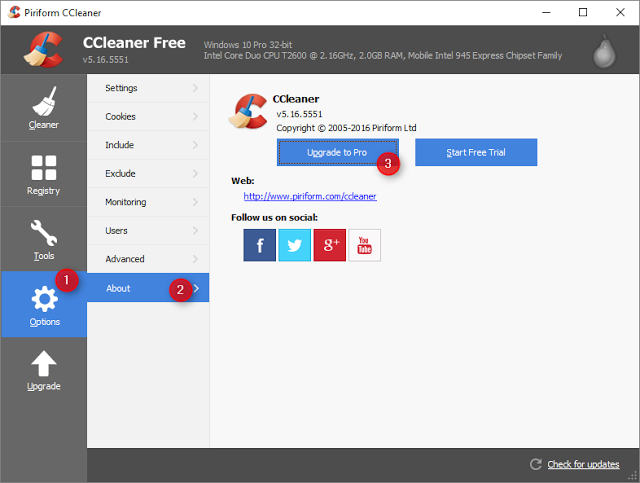
Task: Expand the chevron next to Cookies
Action: coord(196,116)
